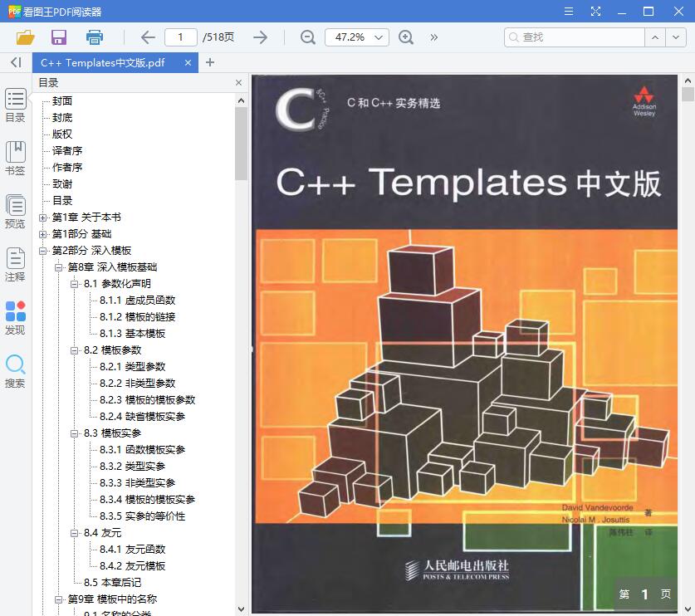Viewport: 695px width, 616px height.
Task: Open a file using the folder icon
Action: point(24,37)
